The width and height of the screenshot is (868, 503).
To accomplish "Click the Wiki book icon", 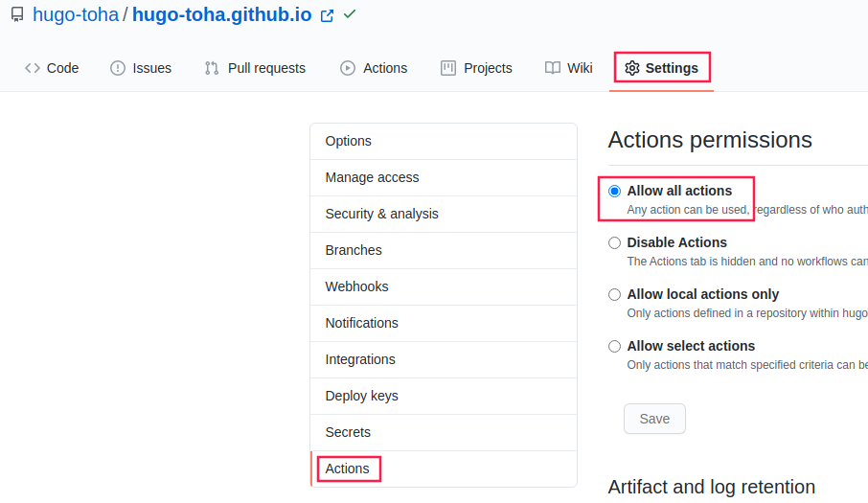I will point(553,68).
